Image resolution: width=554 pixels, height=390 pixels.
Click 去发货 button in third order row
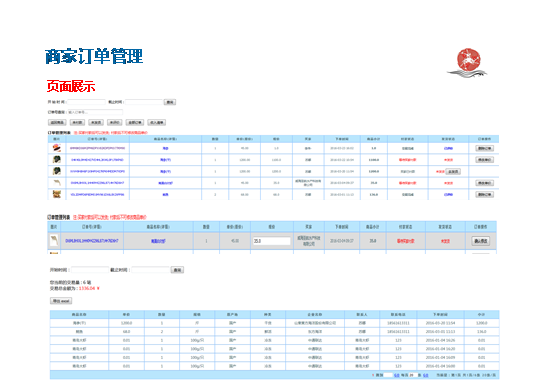point(453,171)
